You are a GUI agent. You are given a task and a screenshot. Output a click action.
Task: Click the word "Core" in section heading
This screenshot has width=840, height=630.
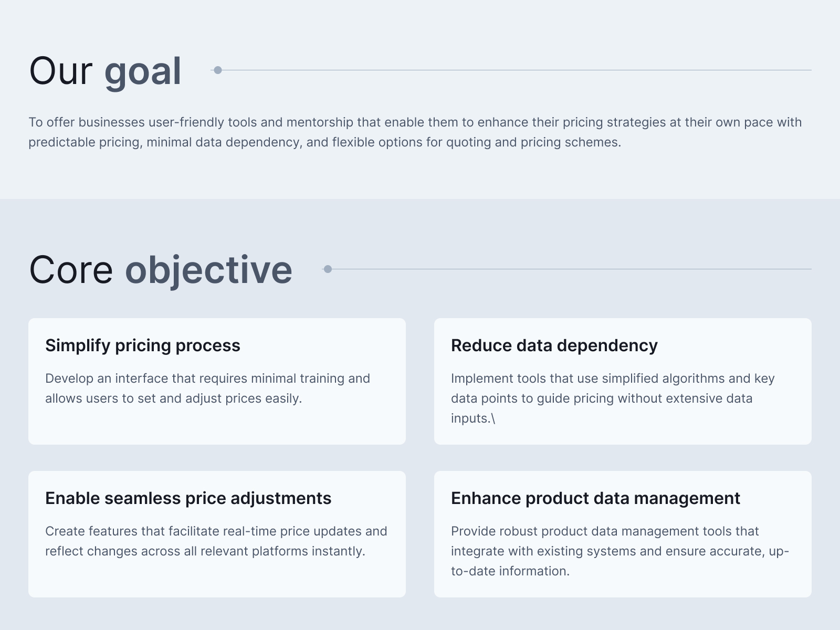click(71, 270)
